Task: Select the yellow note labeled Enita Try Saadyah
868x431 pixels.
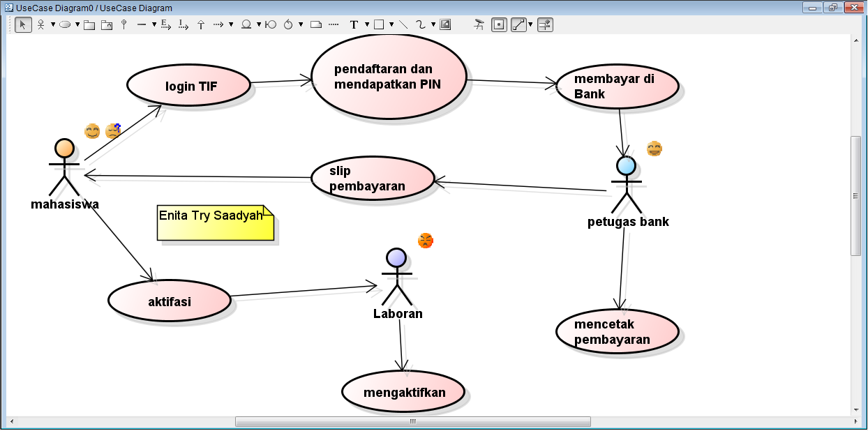Action: pos(214,223)
